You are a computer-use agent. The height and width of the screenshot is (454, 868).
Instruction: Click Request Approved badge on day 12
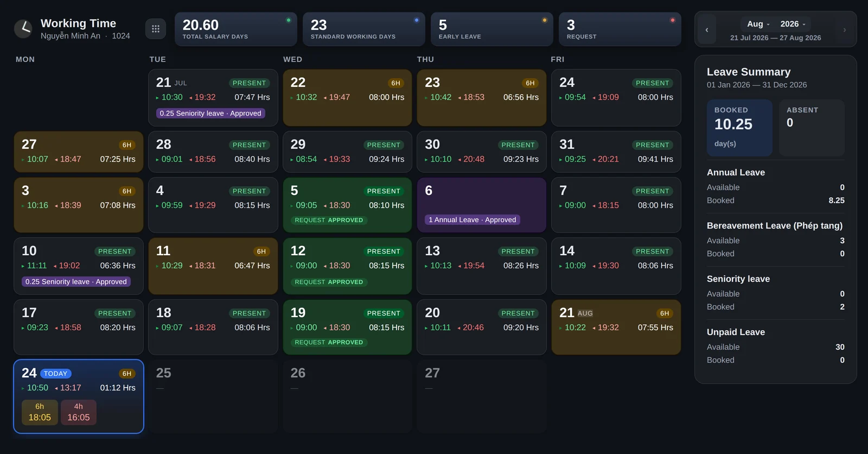[329, 282]
